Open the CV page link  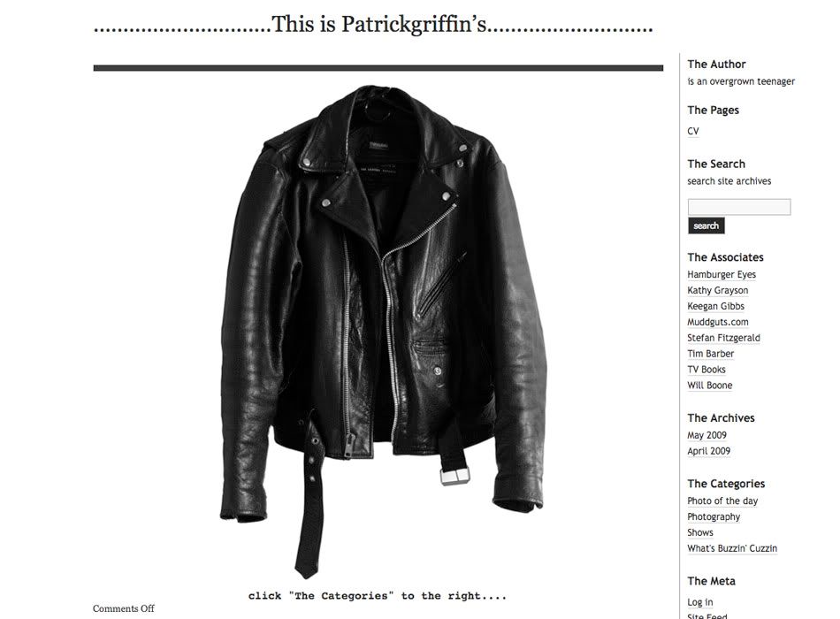(692, 131)
